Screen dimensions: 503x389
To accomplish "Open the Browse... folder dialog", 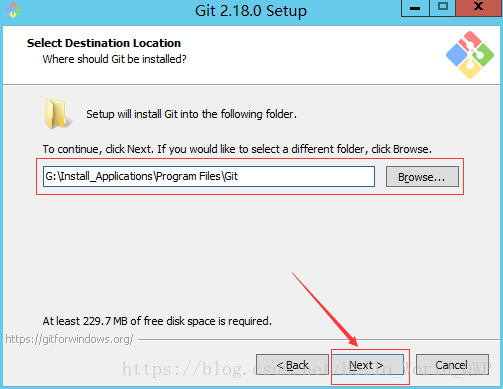I will 422,177.
